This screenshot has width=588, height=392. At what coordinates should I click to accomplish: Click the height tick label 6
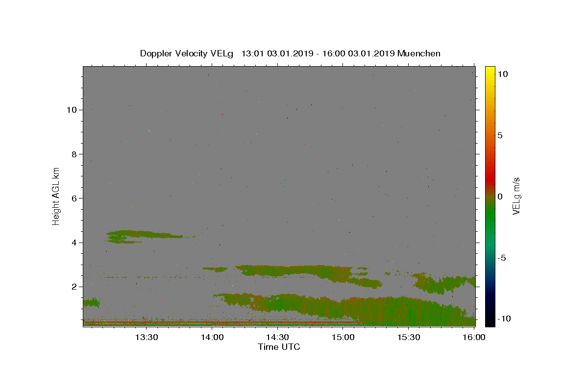point(74,198)
